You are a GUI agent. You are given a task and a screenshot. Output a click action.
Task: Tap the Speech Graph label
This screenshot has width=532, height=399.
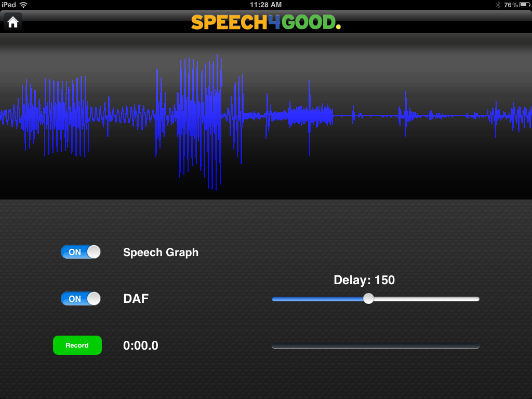click(161, 252)
